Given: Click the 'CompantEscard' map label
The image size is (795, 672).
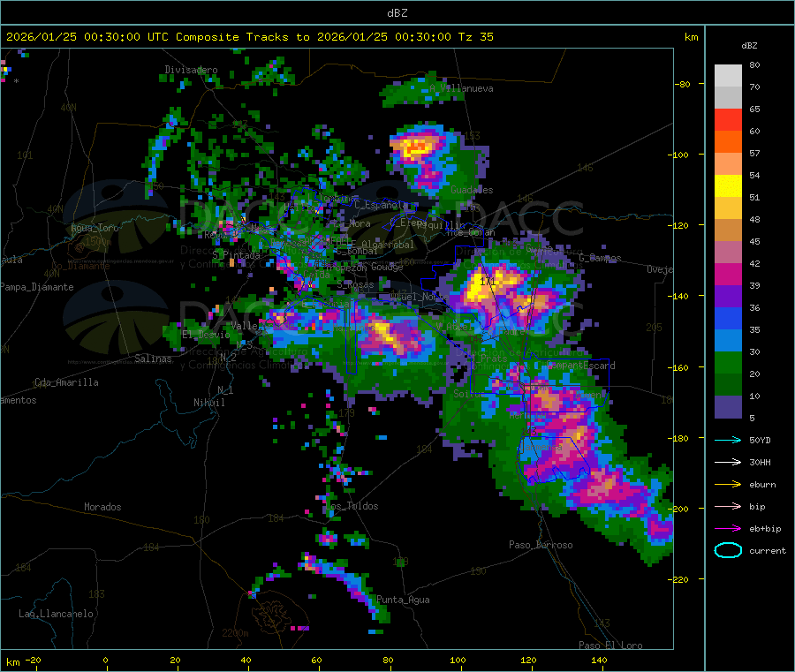Looking at the screenshot, I should (x=581, y=366).
